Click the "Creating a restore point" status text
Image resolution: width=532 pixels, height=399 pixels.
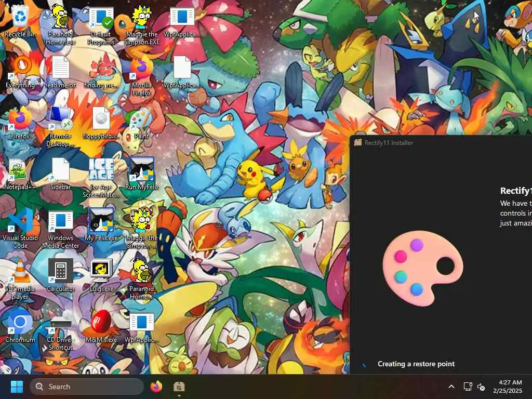click(416, 364)
